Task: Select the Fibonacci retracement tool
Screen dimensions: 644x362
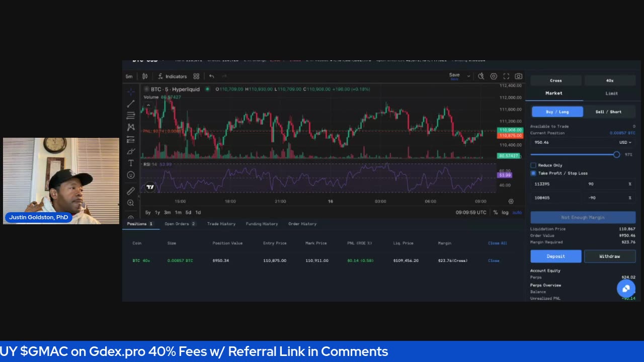Action: [x=131, y=115]
